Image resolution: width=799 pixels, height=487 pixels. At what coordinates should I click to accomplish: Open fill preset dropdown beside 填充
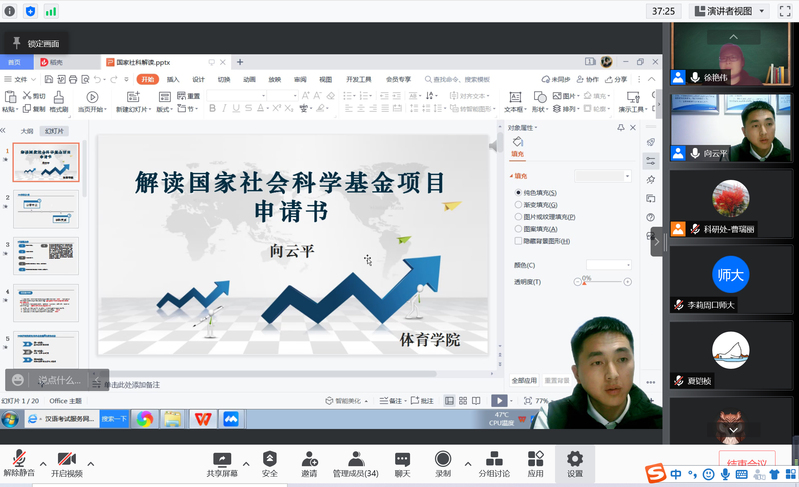click(x=603, y=176)
